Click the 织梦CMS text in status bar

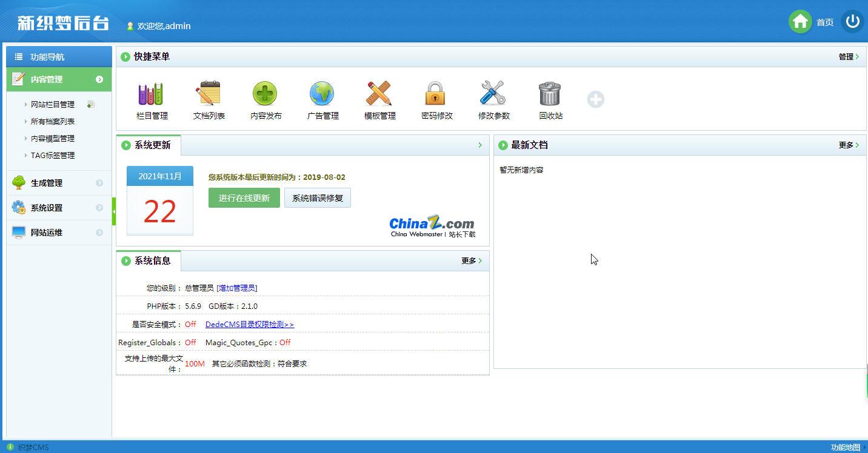tap(33, 448)
